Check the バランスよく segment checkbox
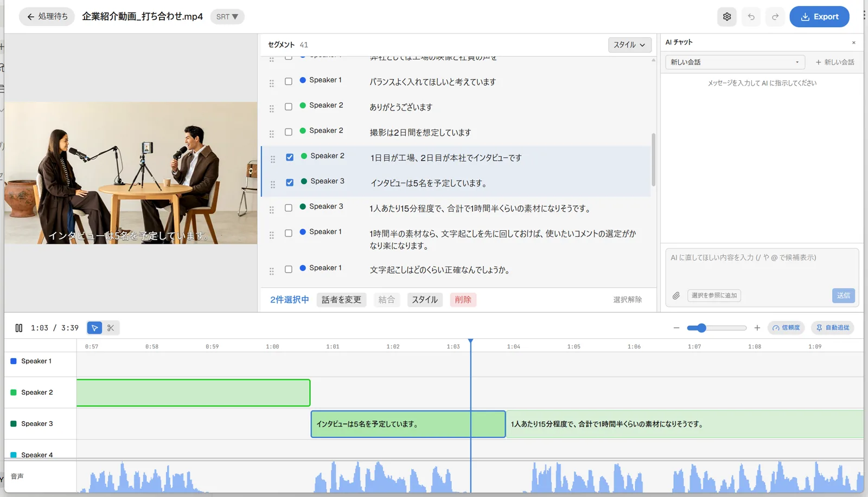The height and width of the screenshot is (497, 868). click(289, 81)
